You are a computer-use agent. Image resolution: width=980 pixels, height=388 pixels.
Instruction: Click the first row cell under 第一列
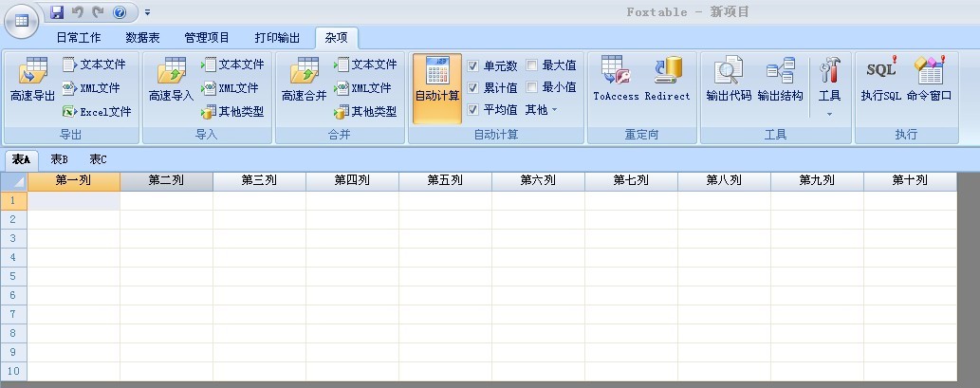click(x=74, y=200)
